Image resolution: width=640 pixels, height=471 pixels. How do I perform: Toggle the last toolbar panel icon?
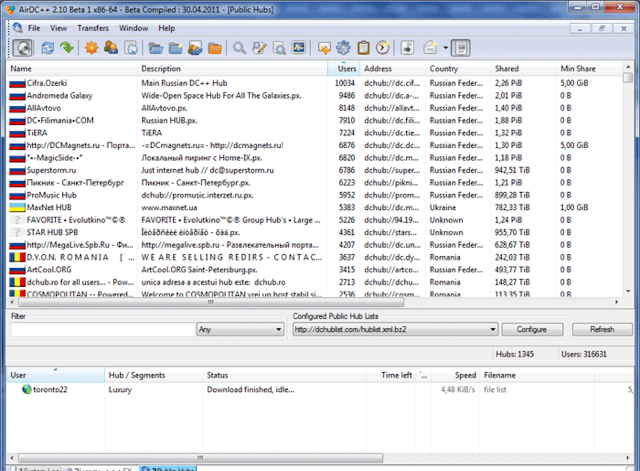tap(461, 48)
